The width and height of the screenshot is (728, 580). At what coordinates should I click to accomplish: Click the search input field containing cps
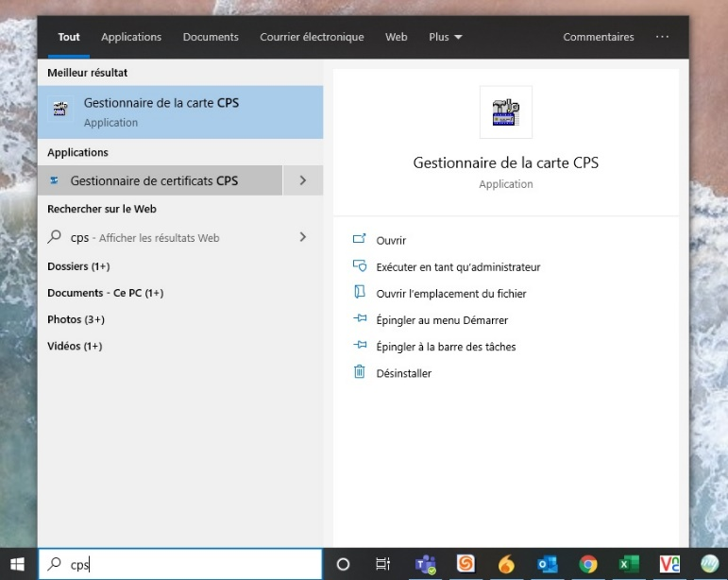coord(180,564)
